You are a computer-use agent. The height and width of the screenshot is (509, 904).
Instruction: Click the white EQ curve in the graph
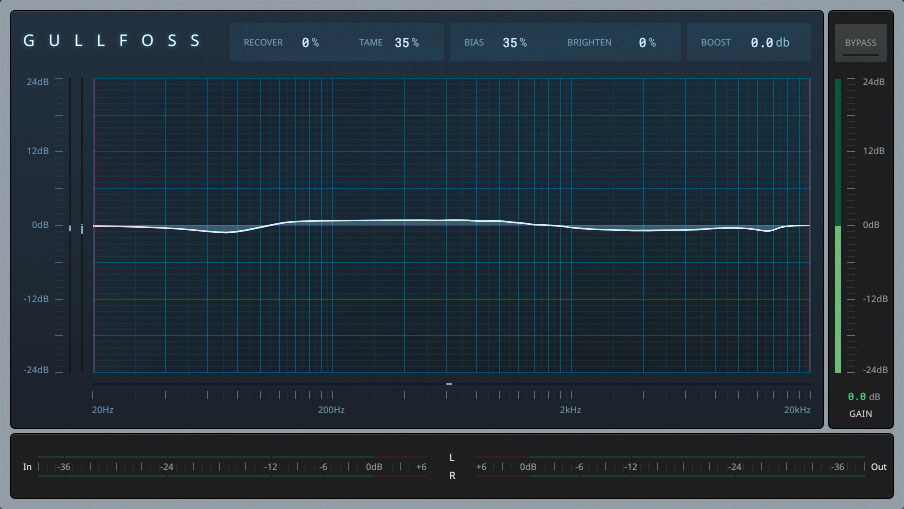tap(451, 225)
